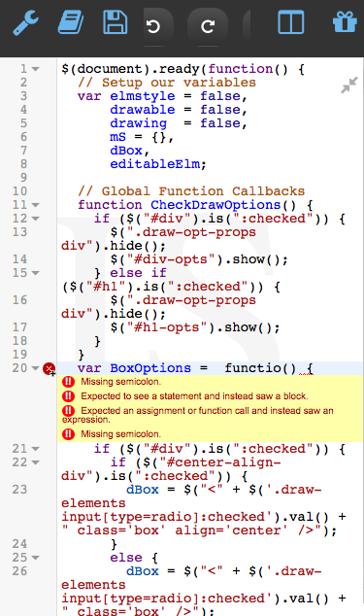This screenshot has height=616, width=364.
Task: Fold BoxOptions function at line 20
Action: click(35, 368)
